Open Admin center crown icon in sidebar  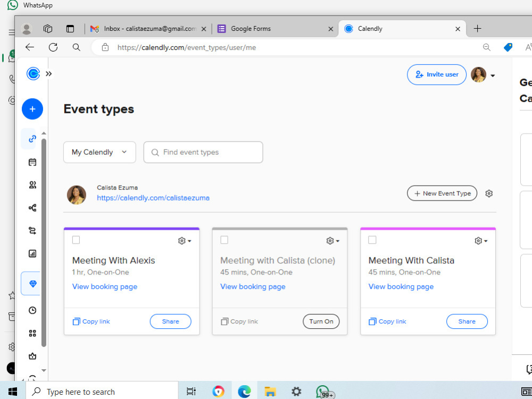32,356
